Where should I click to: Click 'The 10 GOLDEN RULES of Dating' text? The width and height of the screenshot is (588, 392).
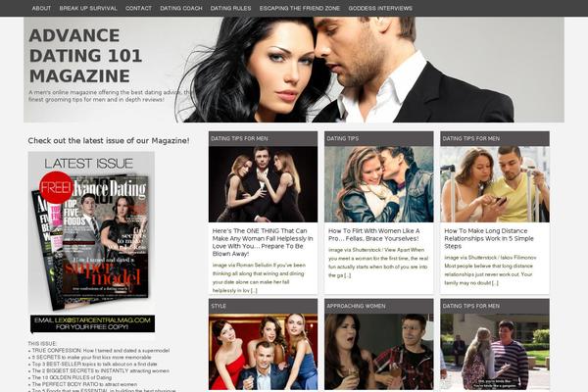pyautogui.click(x=70, y=377)
